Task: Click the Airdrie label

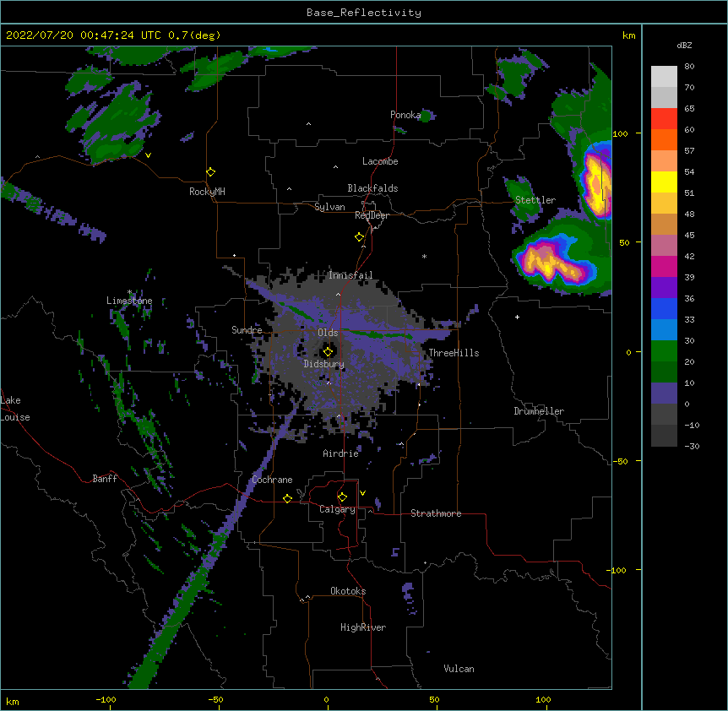Action: (341, 453)
